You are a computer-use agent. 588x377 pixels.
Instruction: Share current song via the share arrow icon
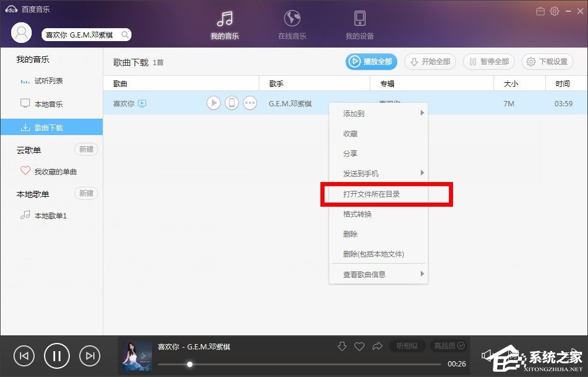pos(377,346)
